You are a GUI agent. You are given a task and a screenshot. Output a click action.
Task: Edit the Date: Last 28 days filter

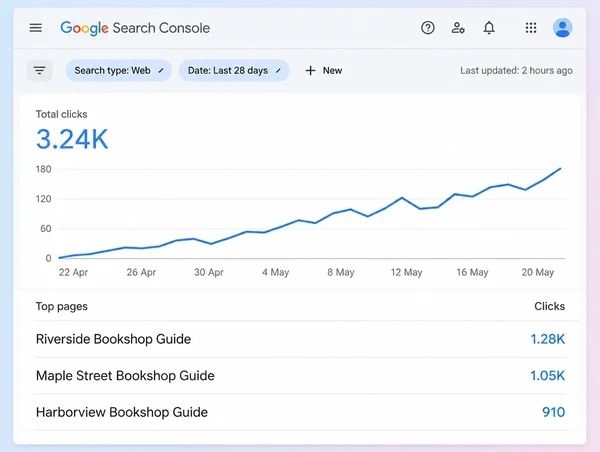tap(234, 70)
